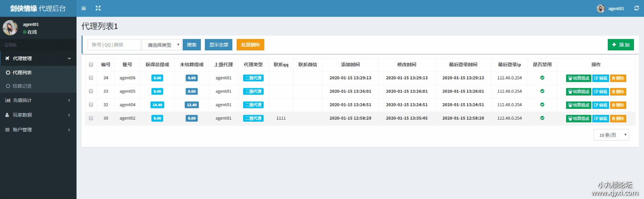Select 玩家数据 in sidebar menu
Screen dimensions: 644x199
38,115
